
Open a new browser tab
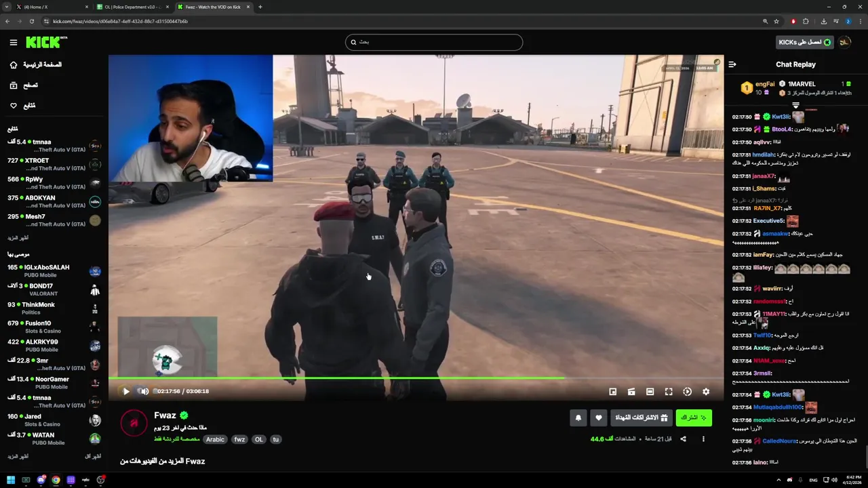point(260,7)
